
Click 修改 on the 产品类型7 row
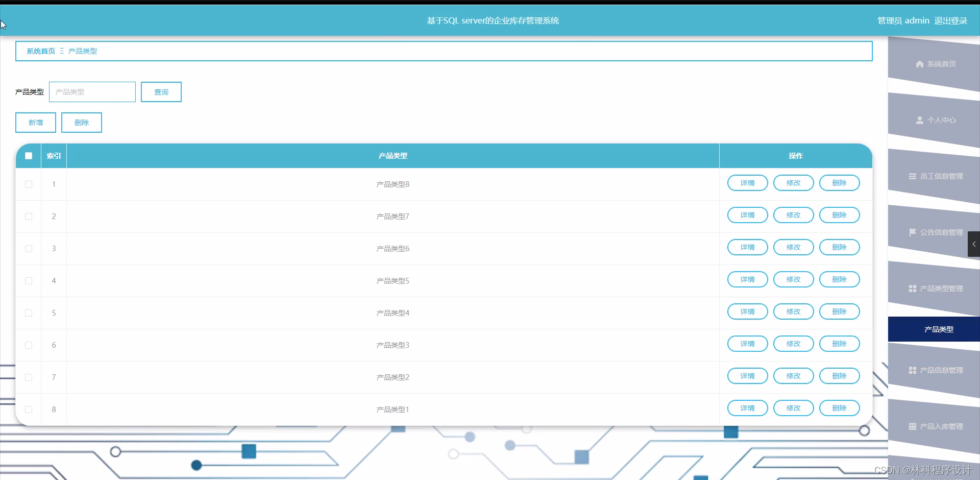(x=793, y=215)
